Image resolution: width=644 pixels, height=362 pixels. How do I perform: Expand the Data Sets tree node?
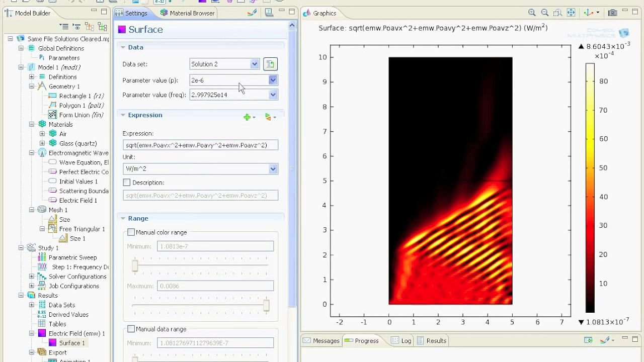[32, 305]
